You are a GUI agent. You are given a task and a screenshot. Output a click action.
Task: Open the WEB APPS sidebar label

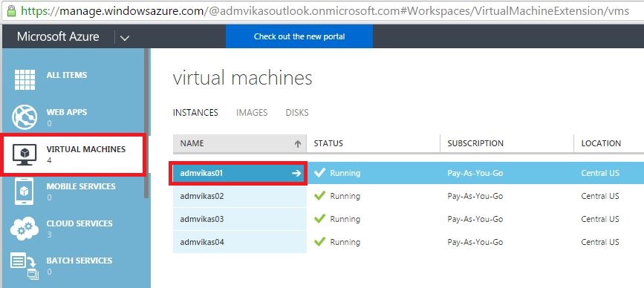tap(67, 112)
